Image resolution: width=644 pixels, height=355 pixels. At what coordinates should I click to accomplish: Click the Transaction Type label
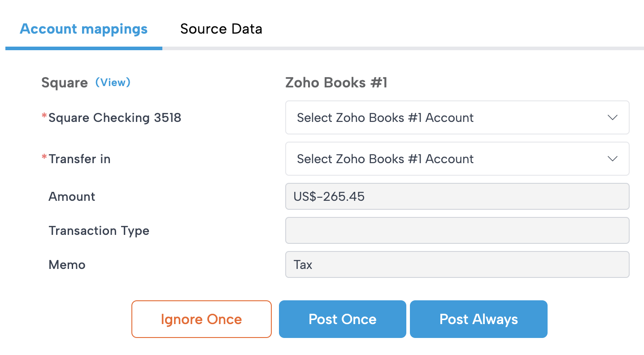coord(99,231)
